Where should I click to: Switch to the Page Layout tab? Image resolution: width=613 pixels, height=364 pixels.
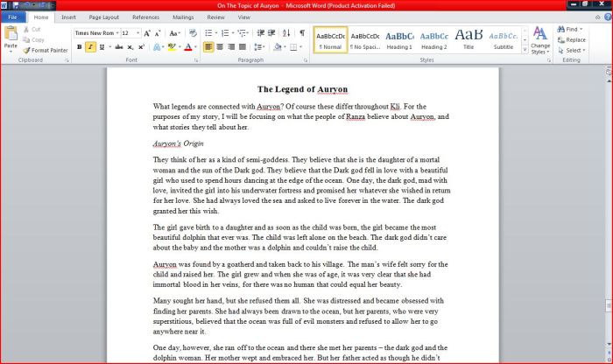[x=104, y=17]
